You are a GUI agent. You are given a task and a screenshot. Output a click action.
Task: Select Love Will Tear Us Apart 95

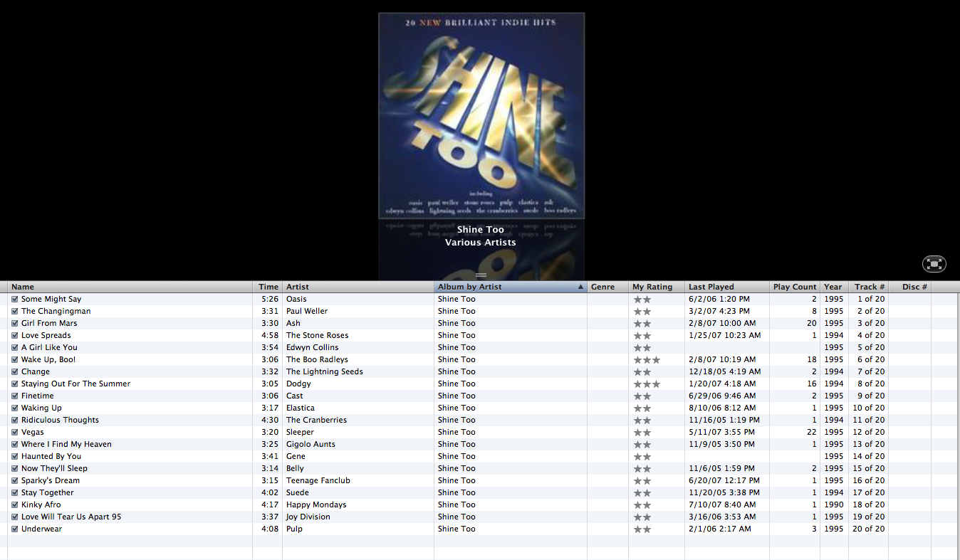(71, 517)
